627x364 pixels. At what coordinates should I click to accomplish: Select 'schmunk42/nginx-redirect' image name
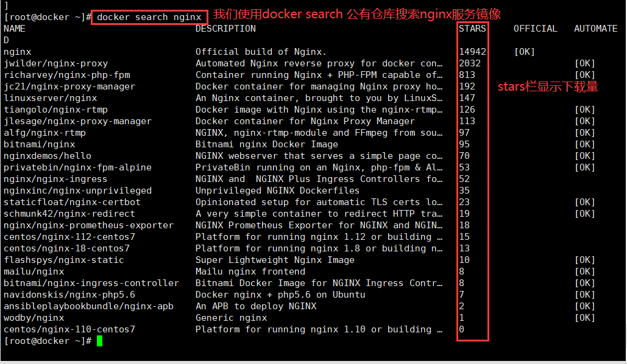click(69, 214)
